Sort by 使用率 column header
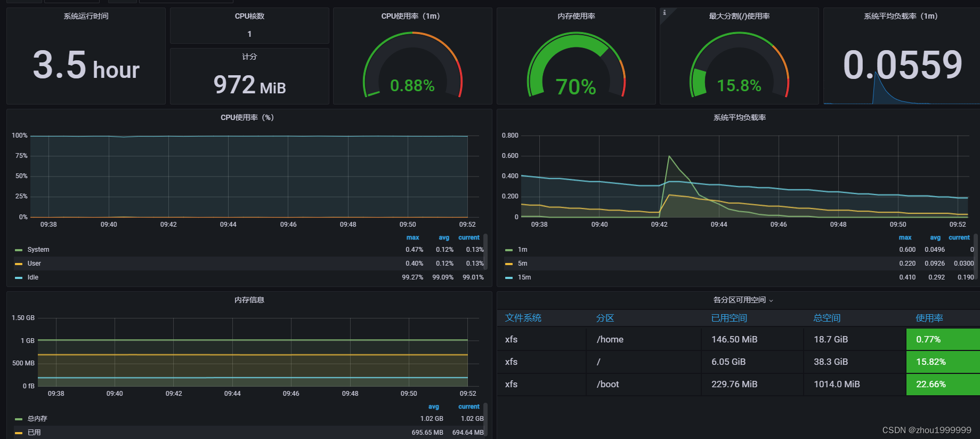Image resolution: width=980 pixels, height=439 pixels. point(929,318)
